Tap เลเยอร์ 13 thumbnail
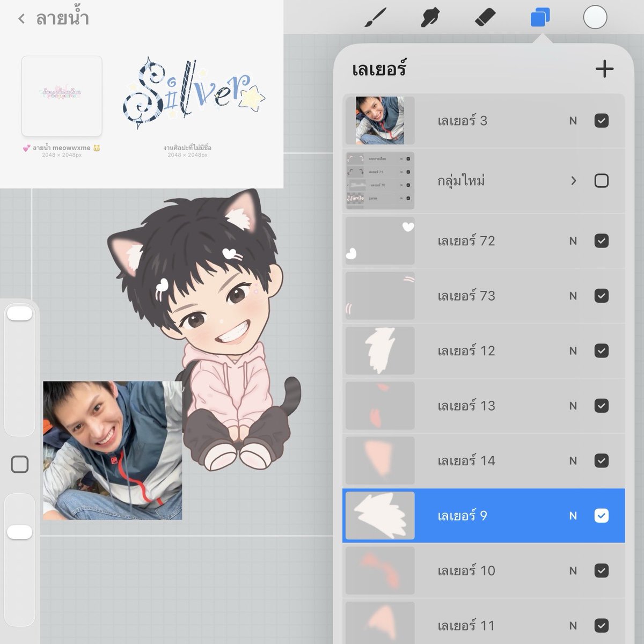This screenshot has height=644, width=644. click(380, 406)
